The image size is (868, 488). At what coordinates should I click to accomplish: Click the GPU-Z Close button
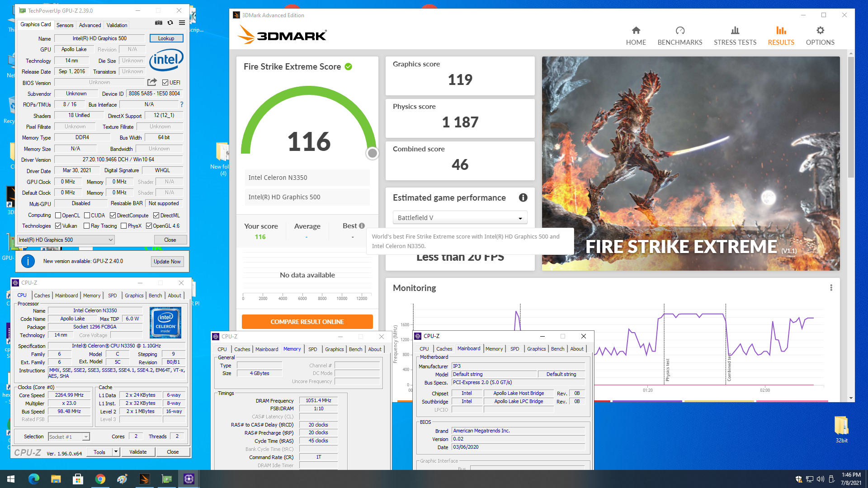[x=170, y=240]
